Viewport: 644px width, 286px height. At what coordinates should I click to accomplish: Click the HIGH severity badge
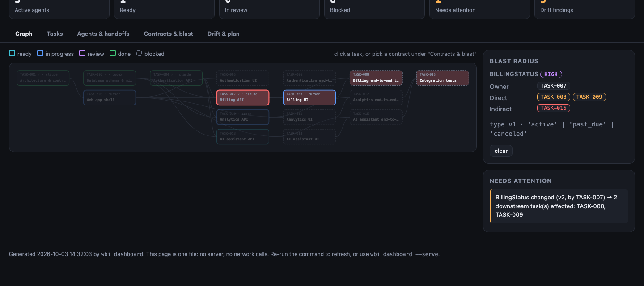tap(551, 74)
